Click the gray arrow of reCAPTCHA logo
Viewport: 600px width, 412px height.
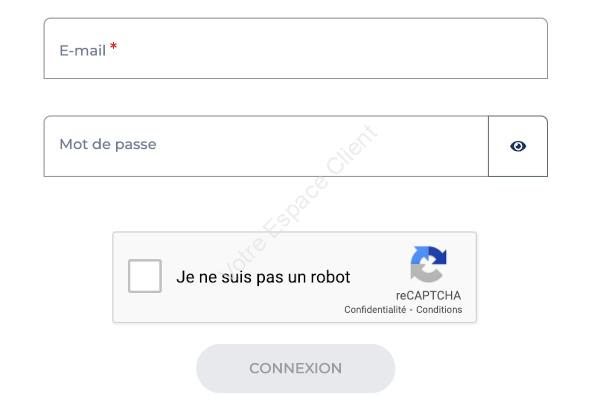pyautogui.click(x=424, y=273)
